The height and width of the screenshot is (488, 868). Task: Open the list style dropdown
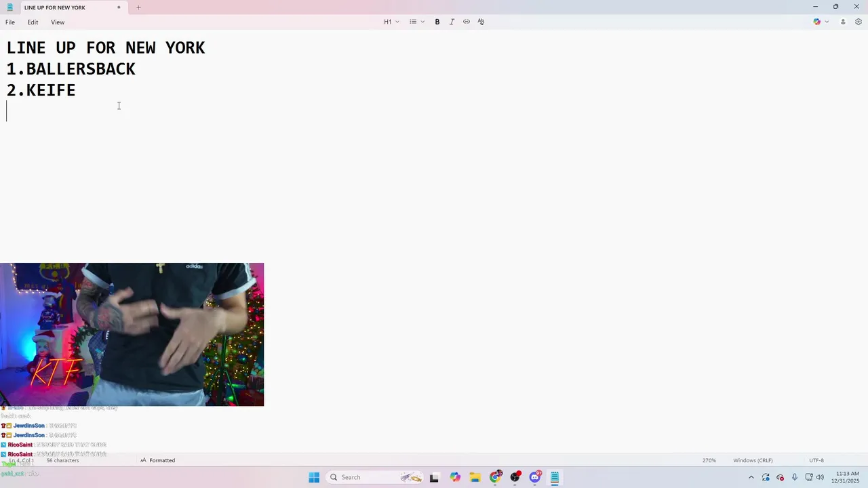coord(416,22)
